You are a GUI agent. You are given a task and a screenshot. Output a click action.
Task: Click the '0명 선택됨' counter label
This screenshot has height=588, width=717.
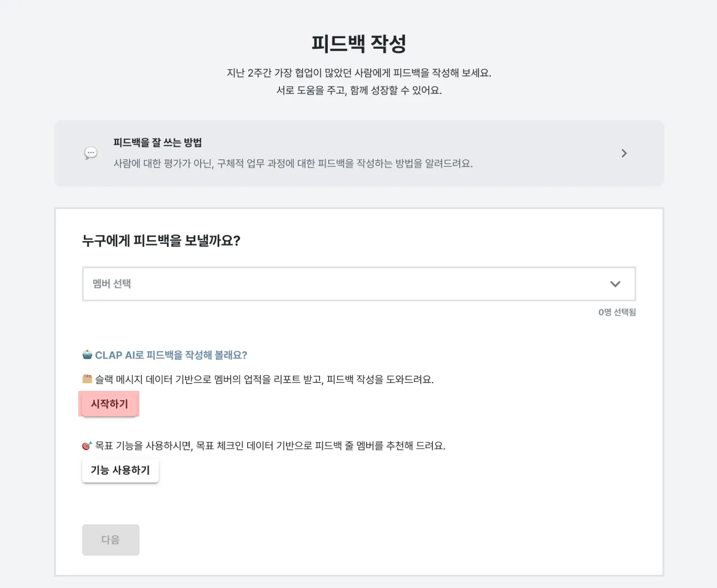coord(617,312)
